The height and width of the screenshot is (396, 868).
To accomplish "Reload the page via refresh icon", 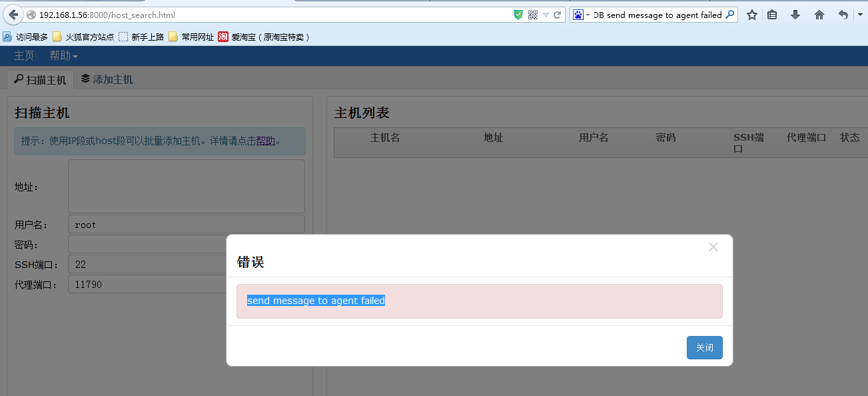I will pyautogui.click(x=556, y=14).
